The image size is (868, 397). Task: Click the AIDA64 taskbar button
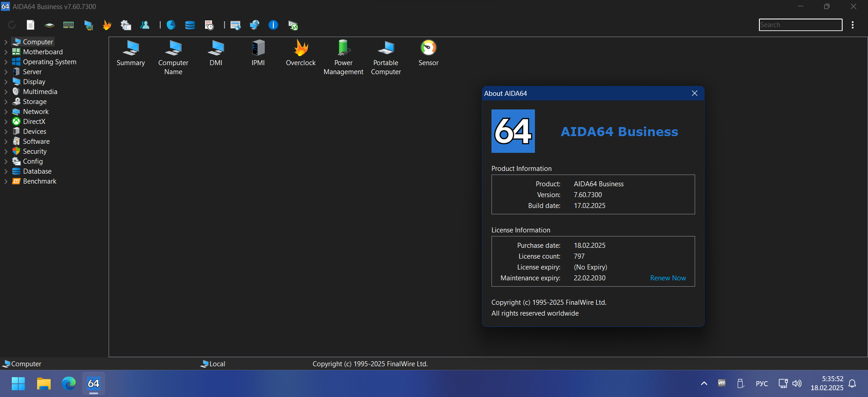coord(94,383)
